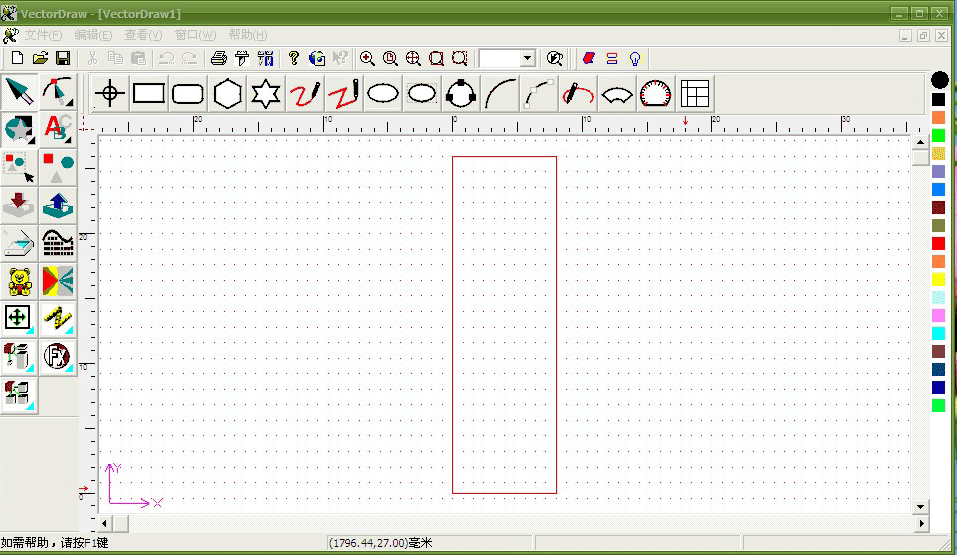Select the Rounded rectangle tool
Viewport: 957px width, 555px height.
point(188,93)
